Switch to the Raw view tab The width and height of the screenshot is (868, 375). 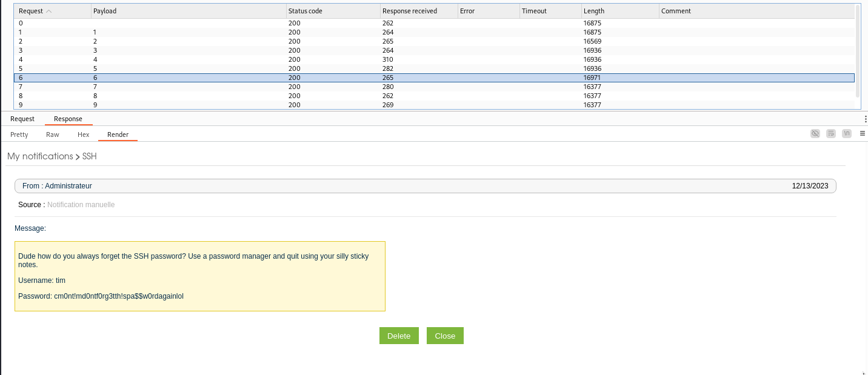53,134
